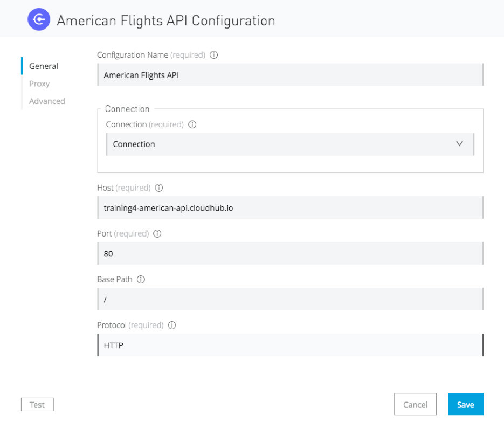Expand the Connection dropdown chevron
504x423 pixels.
click(460, 144)
